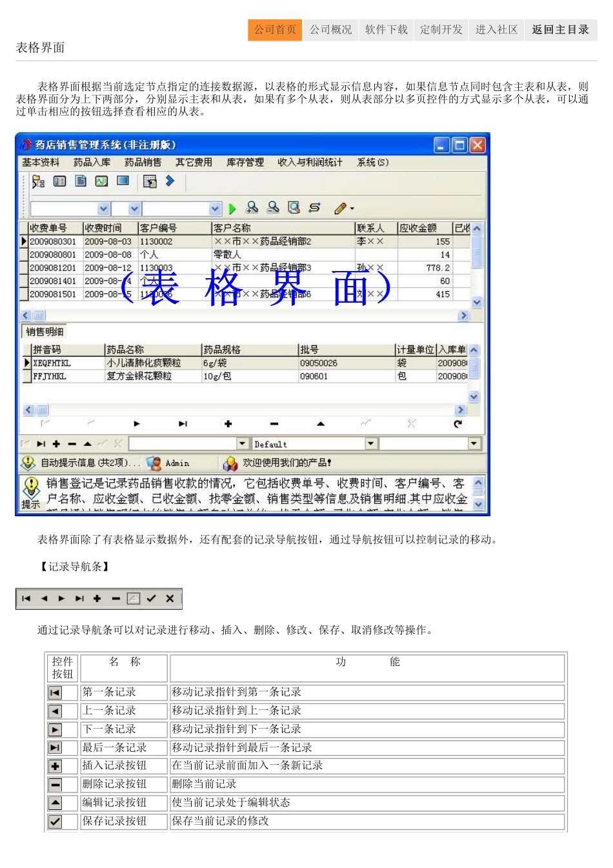Select the 销售明细 tab
Screen dimensions: 613x868
coord(45,332)
